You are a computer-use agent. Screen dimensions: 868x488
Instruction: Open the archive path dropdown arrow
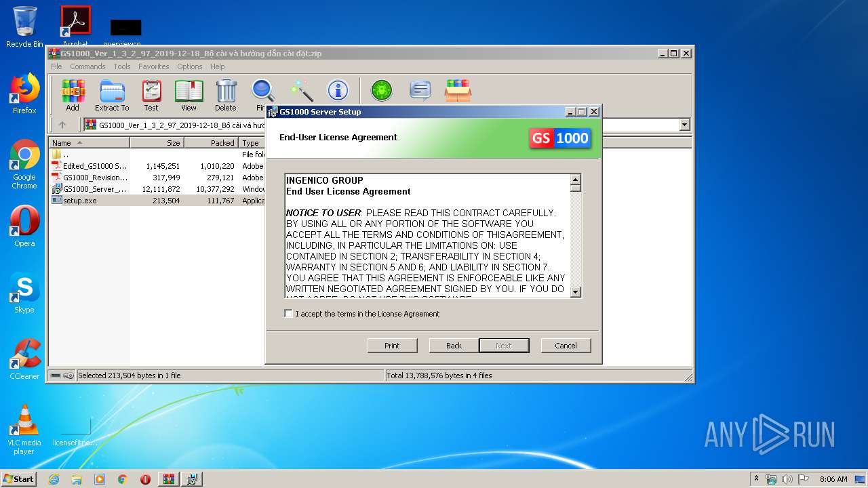pos(684,125)
